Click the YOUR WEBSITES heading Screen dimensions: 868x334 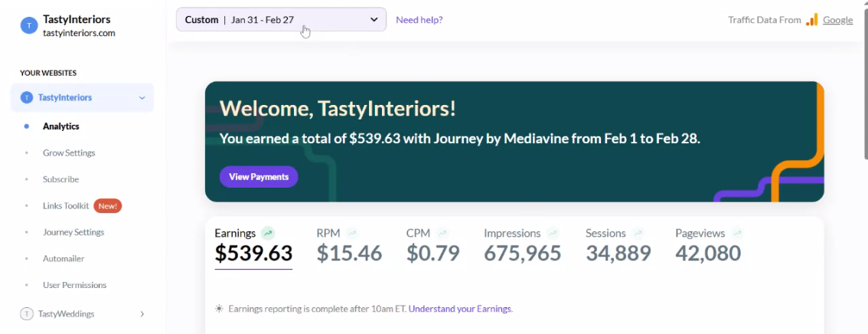48,73
